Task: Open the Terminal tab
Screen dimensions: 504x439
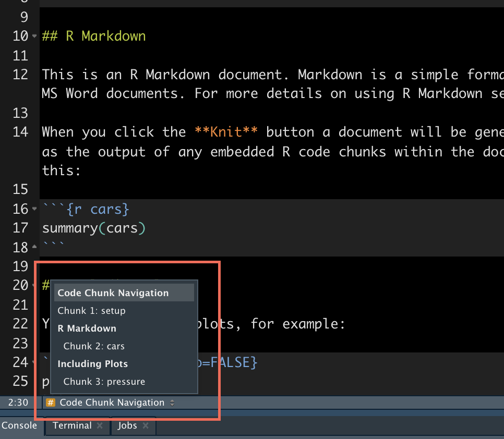Action: coord(71,425)
